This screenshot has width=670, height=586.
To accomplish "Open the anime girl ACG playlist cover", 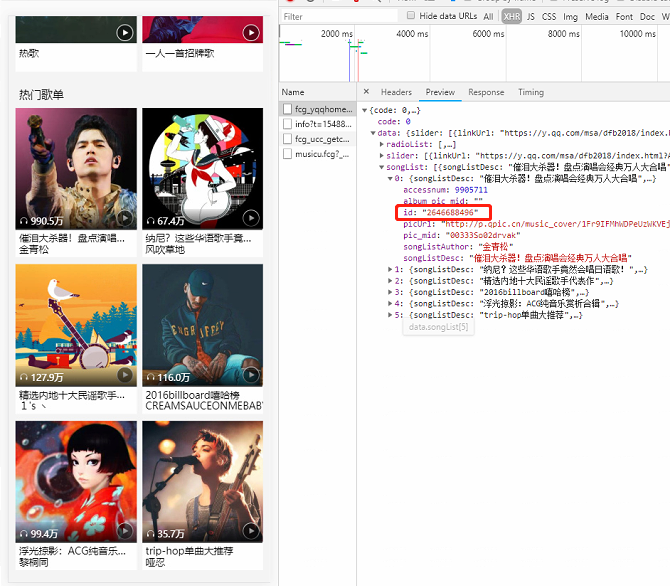I will click(76, 482).
